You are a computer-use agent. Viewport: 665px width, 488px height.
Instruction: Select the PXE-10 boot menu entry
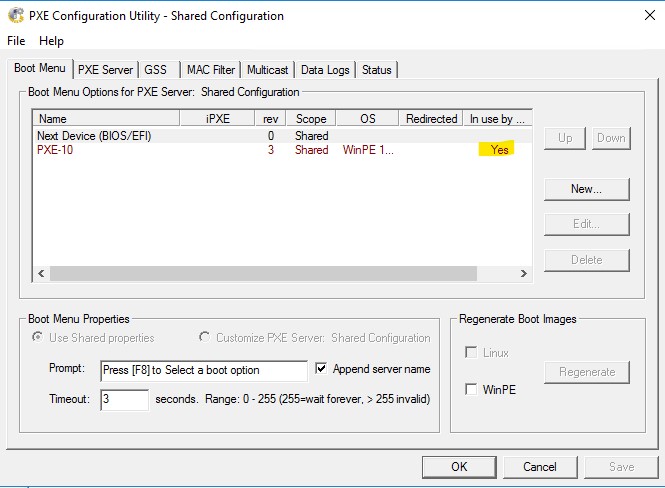pyautogui.click(x=55, y=150)
